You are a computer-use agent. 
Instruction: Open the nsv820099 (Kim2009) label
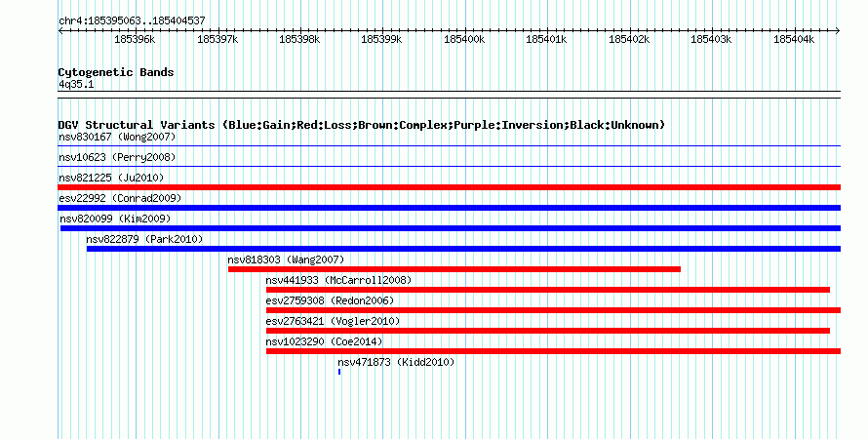115,219
